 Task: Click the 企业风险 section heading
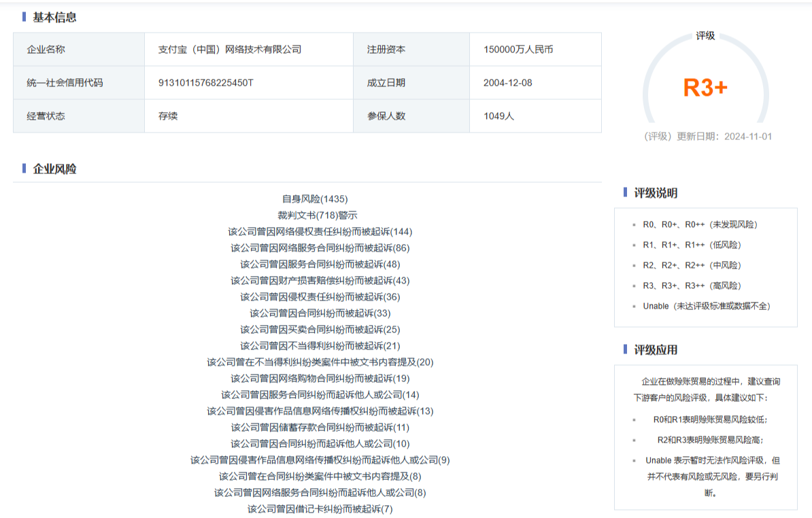pyautogui.click(x=54, y=169)
